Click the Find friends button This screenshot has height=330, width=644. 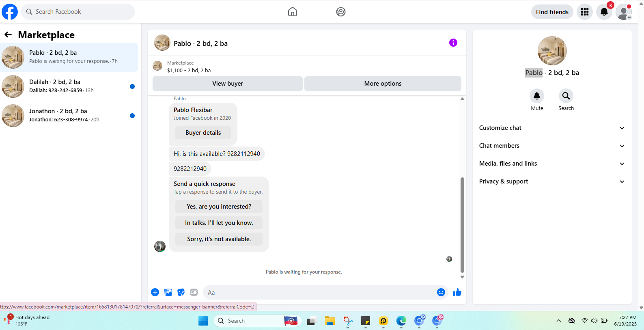[x=552, y=12]
